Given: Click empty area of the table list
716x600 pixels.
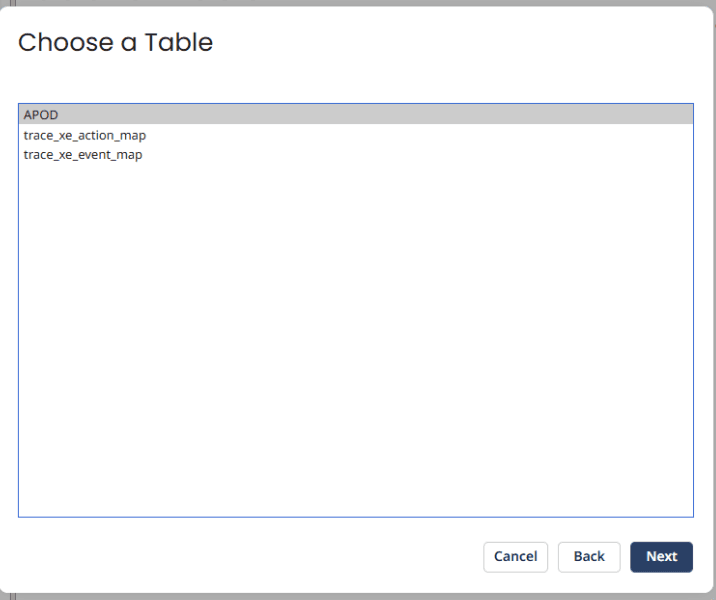Looking at the screenshot, I should pos(355,340).
